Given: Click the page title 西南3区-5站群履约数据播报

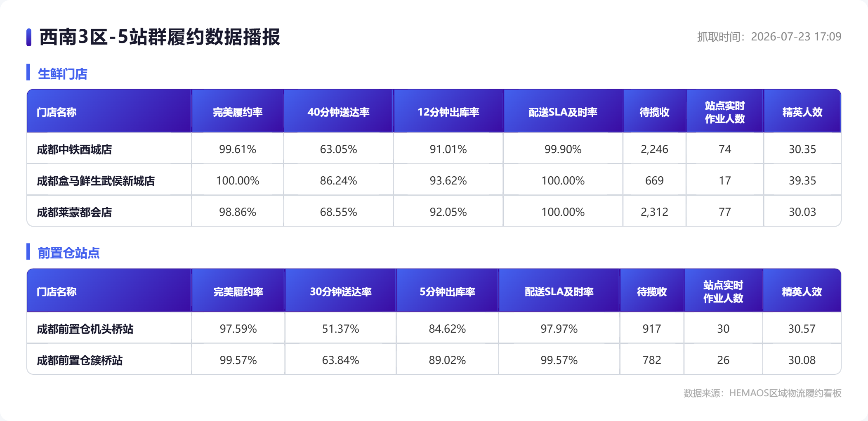Looking at the screenshot, I should (160, 37).
